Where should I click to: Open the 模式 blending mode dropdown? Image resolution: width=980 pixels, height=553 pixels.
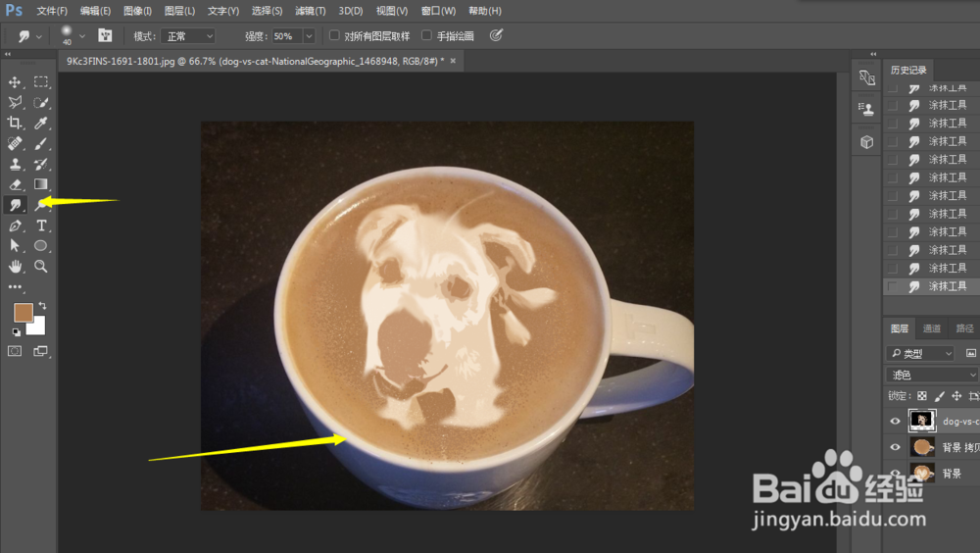tap(188, 36)
